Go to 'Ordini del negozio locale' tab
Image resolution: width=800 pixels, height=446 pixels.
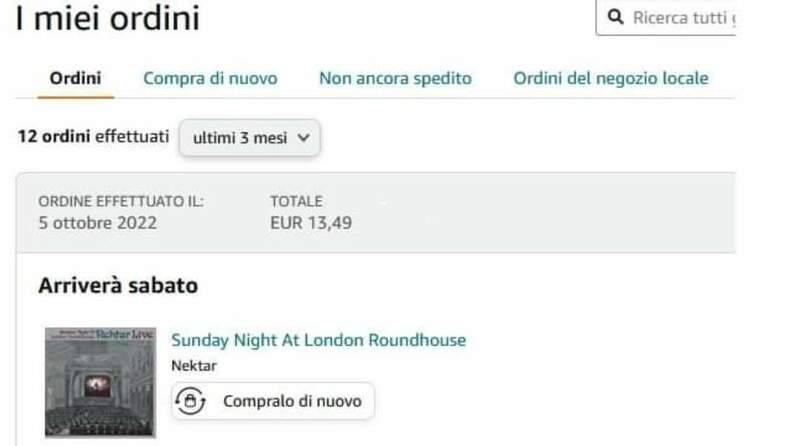pos(611,78)
